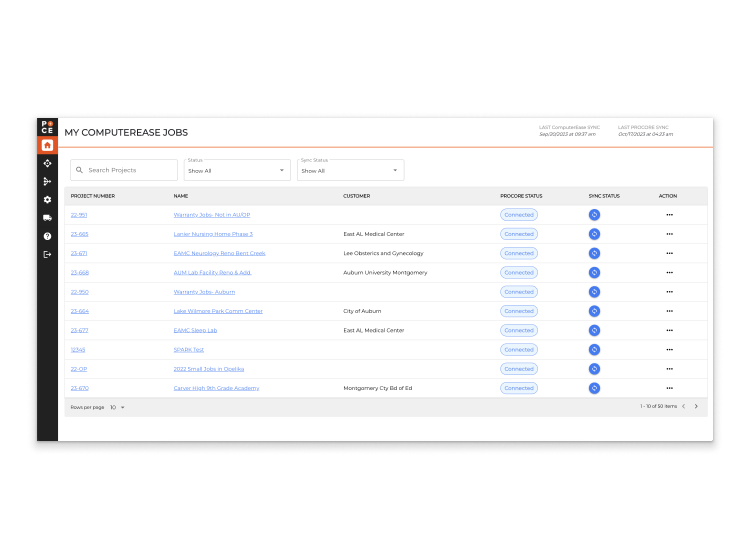Click sync icon for project 22-OP

[x=594, y=369]
